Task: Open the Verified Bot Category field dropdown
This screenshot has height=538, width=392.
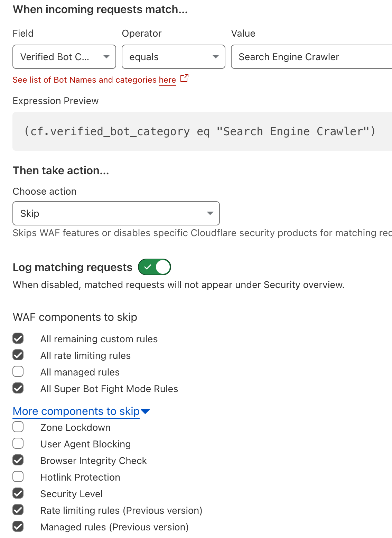Action: (64, 57)
